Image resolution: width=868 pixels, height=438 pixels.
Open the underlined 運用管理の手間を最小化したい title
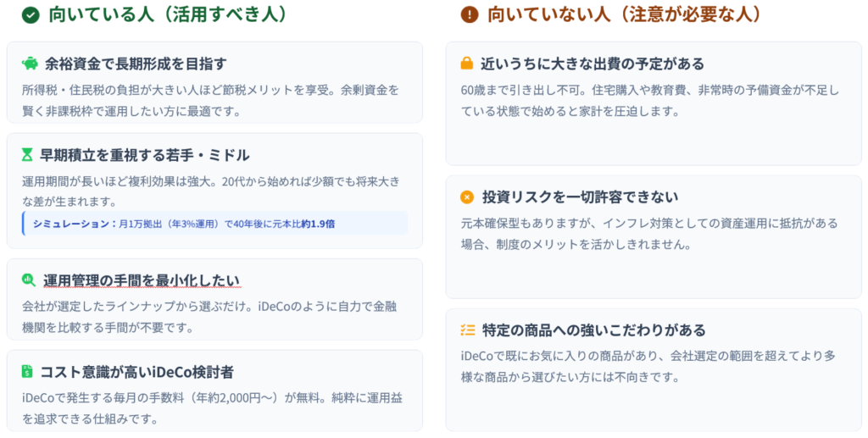[x=142, y=280]
